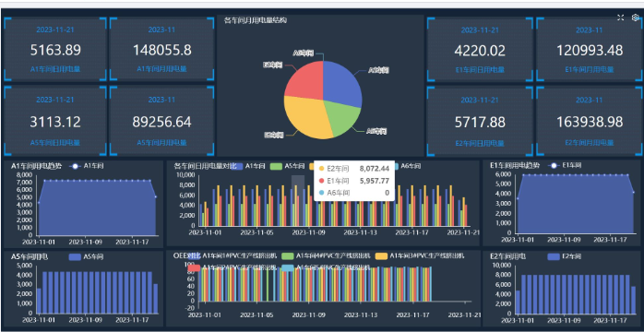Open the dashboard settings gear icon
Viewport: 644px width, 332px height.
pyautogui.click(x=635, y=18)
